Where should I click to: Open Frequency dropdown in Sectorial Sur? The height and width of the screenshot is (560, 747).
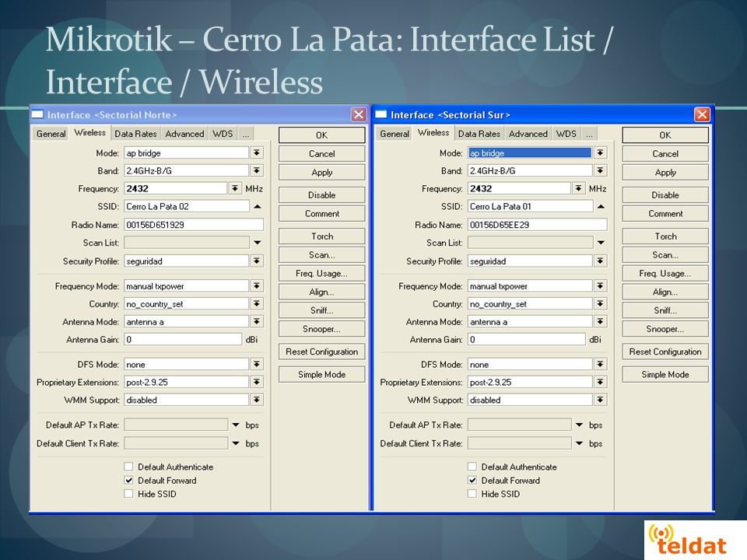point(578,188)
